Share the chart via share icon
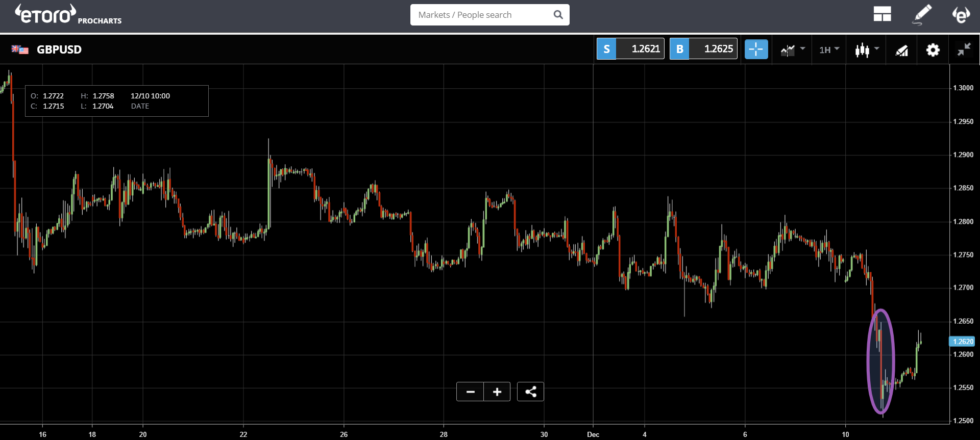Viewport: 980px width, 440px height. (530, 392)
